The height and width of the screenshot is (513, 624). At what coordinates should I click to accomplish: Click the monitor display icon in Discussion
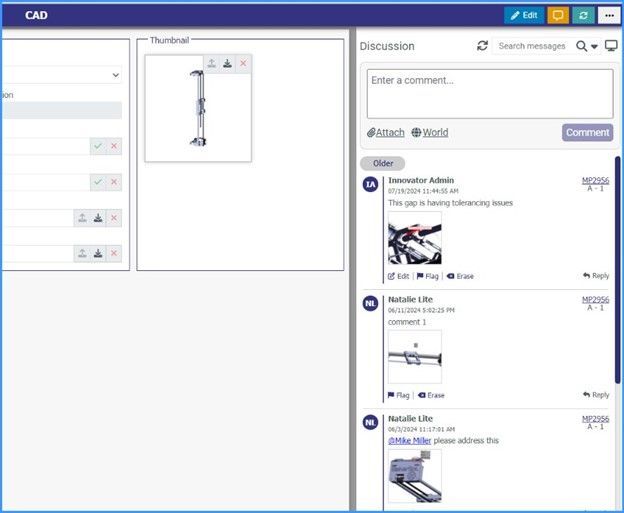611,46
